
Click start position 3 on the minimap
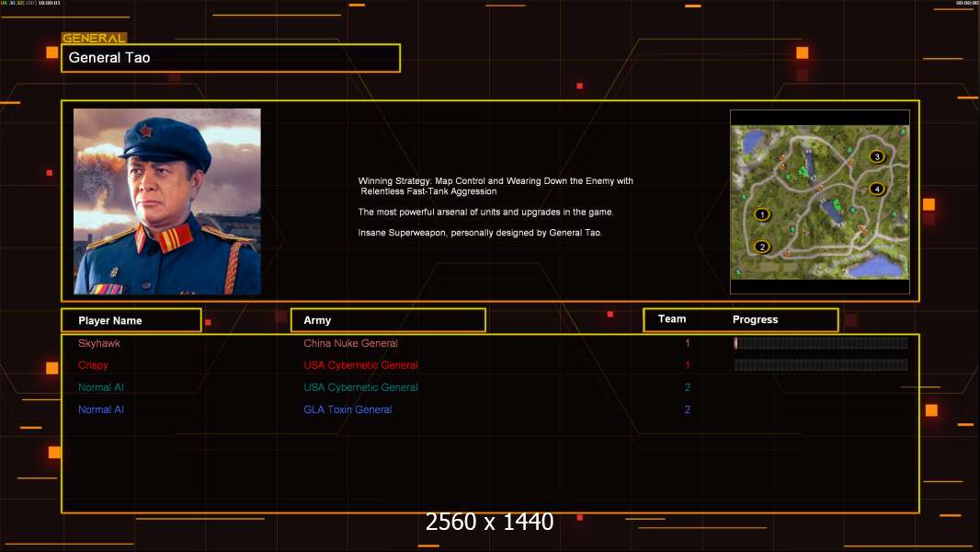[x=877, y=157]
